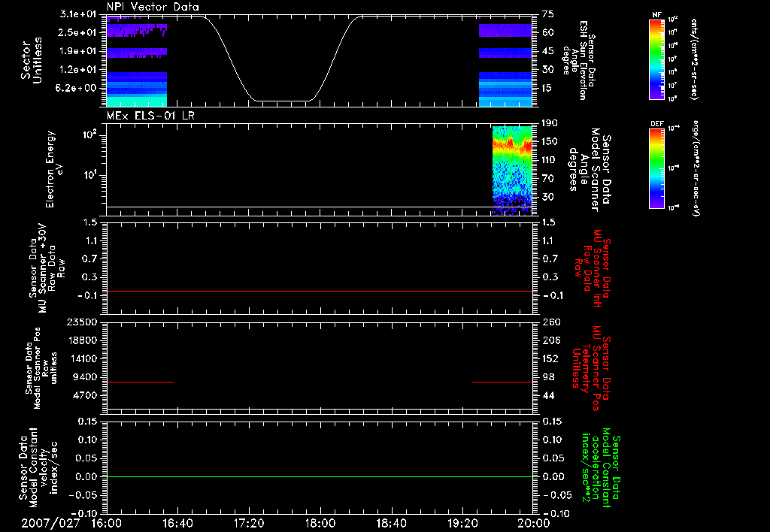
Task: Click the 16:40 time axis label
Action: tap(177, 523)
